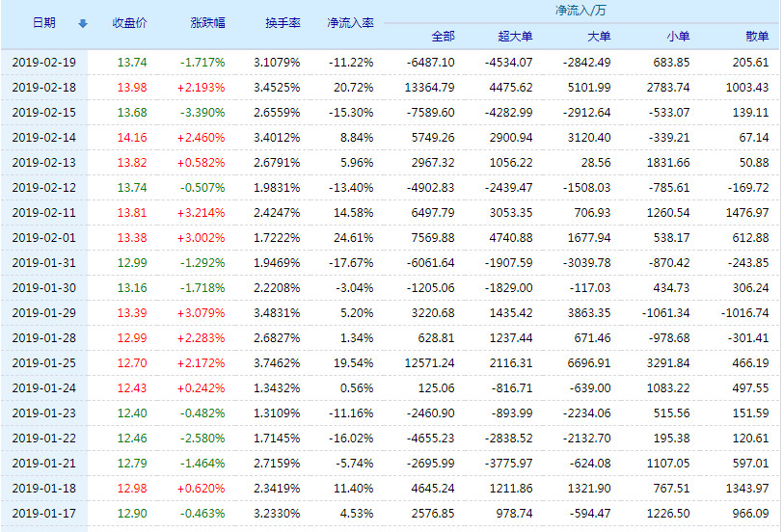Click the 换手率 column header

coord(282,23)
